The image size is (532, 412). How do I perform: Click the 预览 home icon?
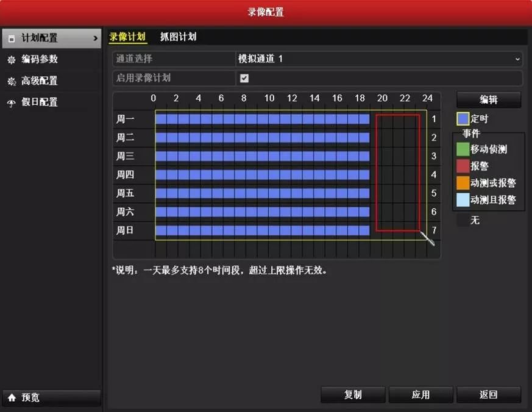point(12,397)
